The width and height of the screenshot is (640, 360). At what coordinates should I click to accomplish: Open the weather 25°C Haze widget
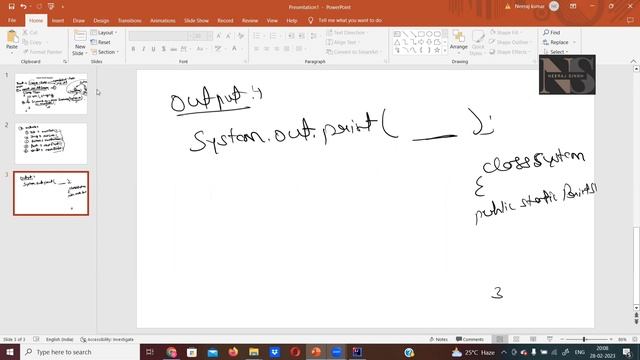tap(473, 352)
